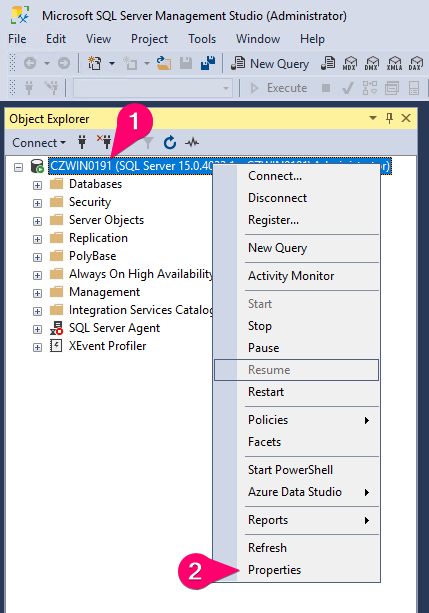This screenshot has height=613, width=429.
Task: Choose Disconnect in context menu
Action: (296, 198)
